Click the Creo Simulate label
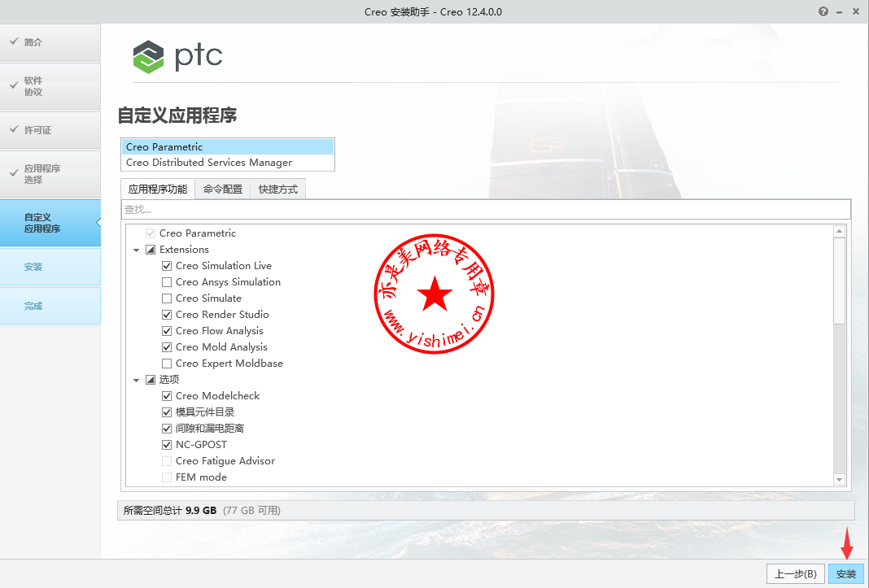This screenshot has height=588, width=869. (x=208, y=298)
